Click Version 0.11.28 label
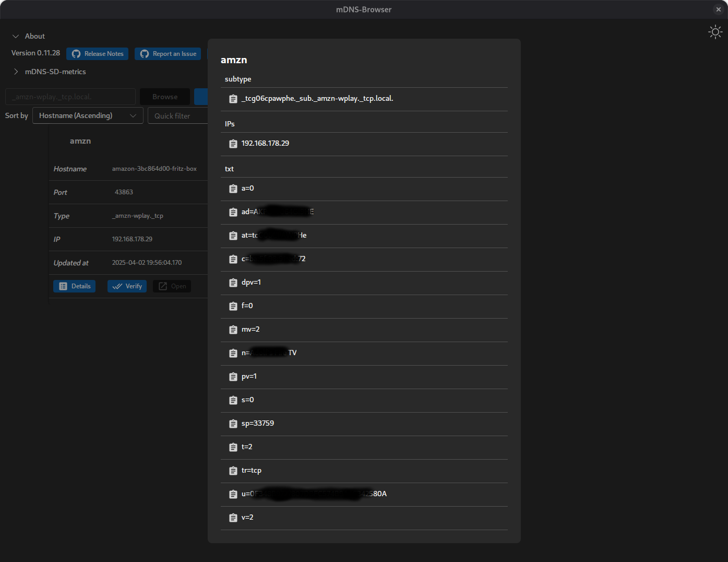Viewport: 728px width, 562px height. click(x=35, y=53)
